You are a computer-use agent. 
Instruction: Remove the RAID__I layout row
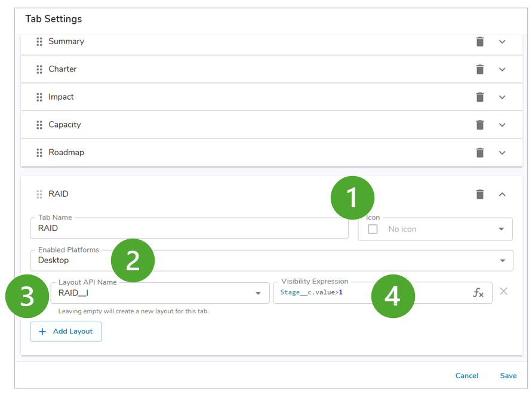coord(503,291)
